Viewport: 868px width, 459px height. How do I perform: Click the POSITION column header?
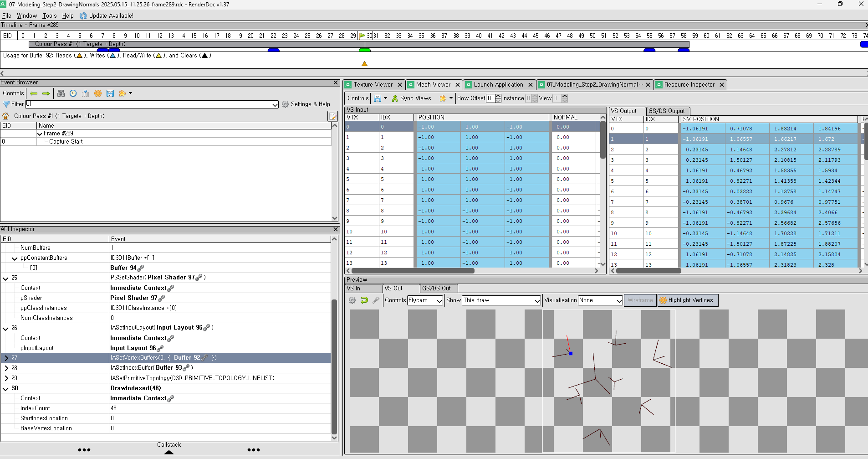[482, 118]
